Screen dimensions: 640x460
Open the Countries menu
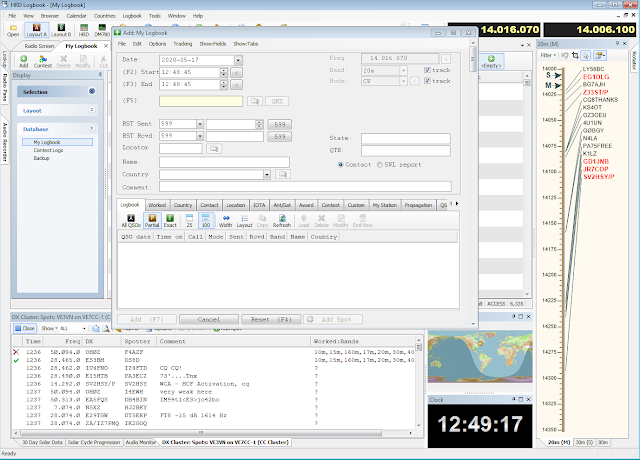point(104,16)
